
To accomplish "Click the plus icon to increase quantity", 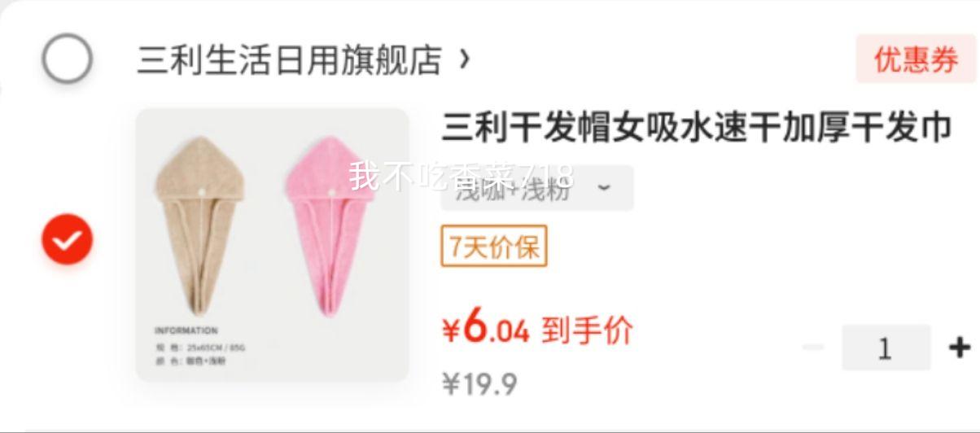I will [960, 348].
